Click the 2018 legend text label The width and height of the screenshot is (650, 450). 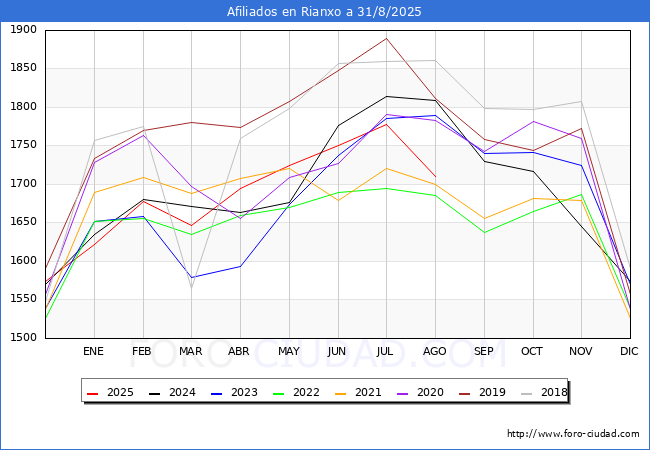554,392
